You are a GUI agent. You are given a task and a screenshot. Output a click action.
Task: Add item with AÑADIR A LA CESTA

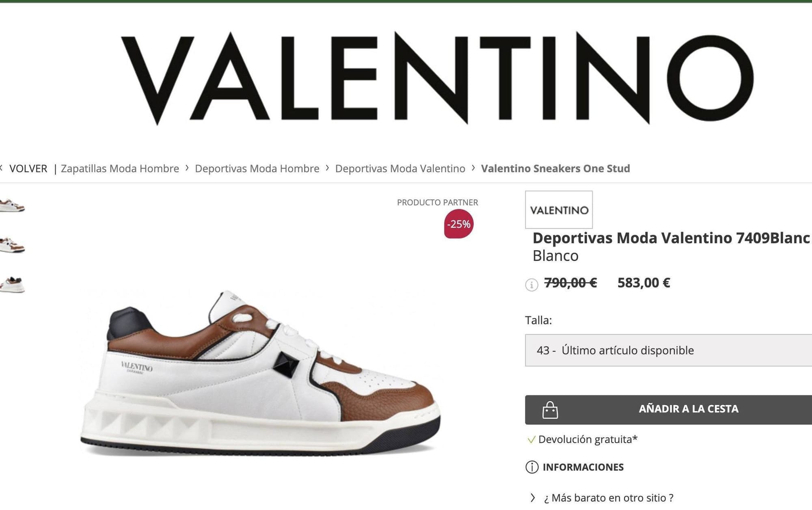coord(668,410)
